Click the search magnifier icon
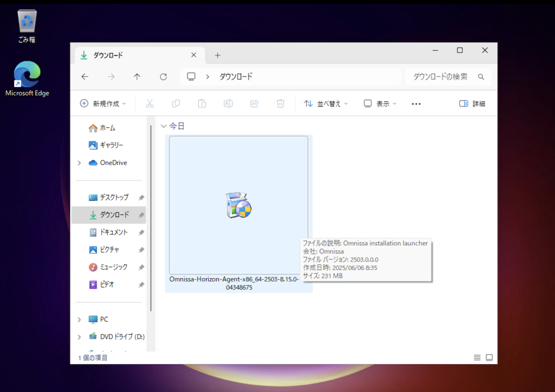 (x=481, y=77)
